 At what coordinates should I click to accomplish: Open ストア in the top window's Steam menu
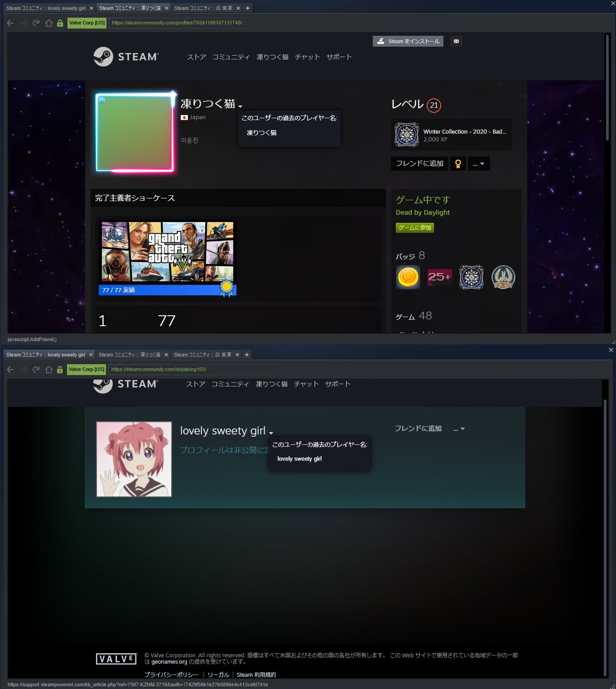point(197,57)
